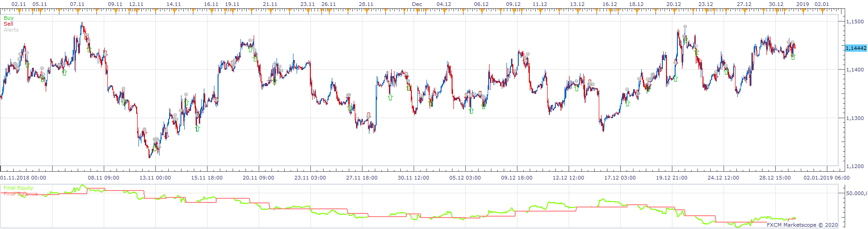868x229 pixels.
Task: Click the 09.12 18:00 time label
Action: click(x=517, y=178)
